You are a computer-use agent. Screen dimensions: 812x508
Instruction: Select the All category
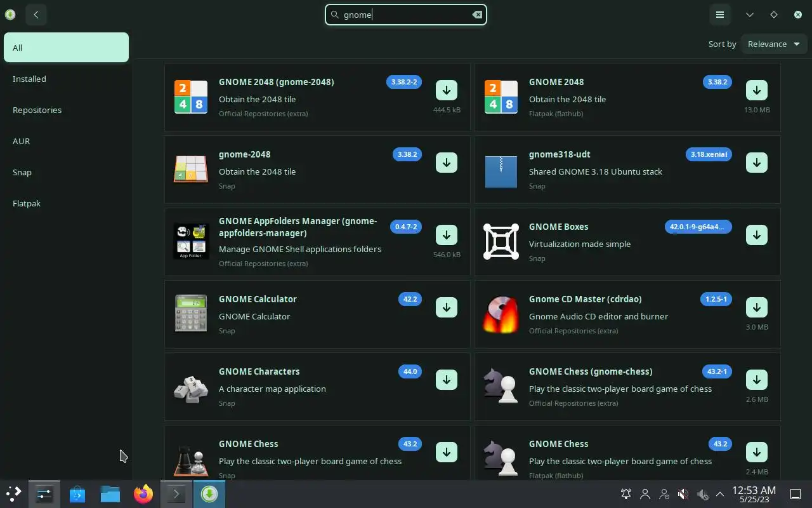point(66,48)
